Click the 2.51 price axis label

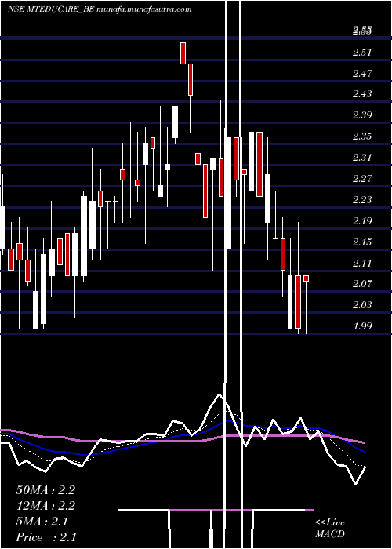point(362,53)
